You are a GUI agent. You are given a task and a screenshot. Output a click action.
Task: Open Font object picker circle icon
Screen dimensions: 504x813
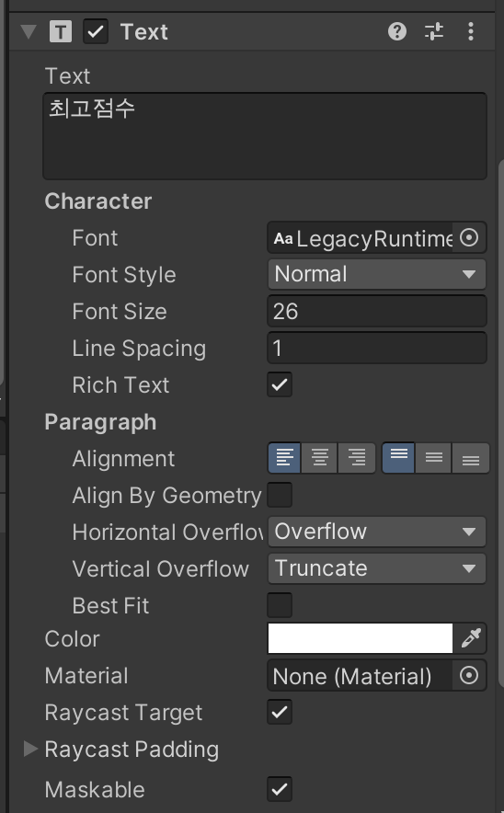[x=469, y=238]
